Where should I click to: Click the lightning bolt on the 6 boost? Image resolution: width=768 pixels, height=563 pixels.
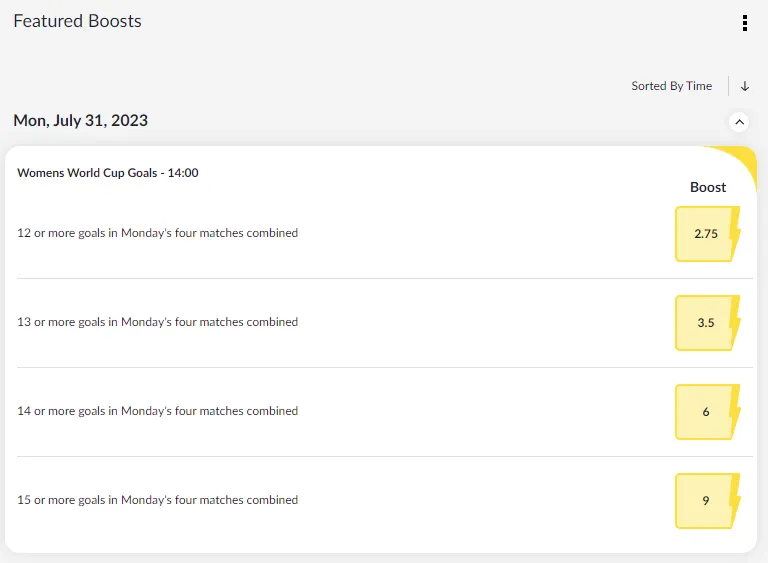735,411
